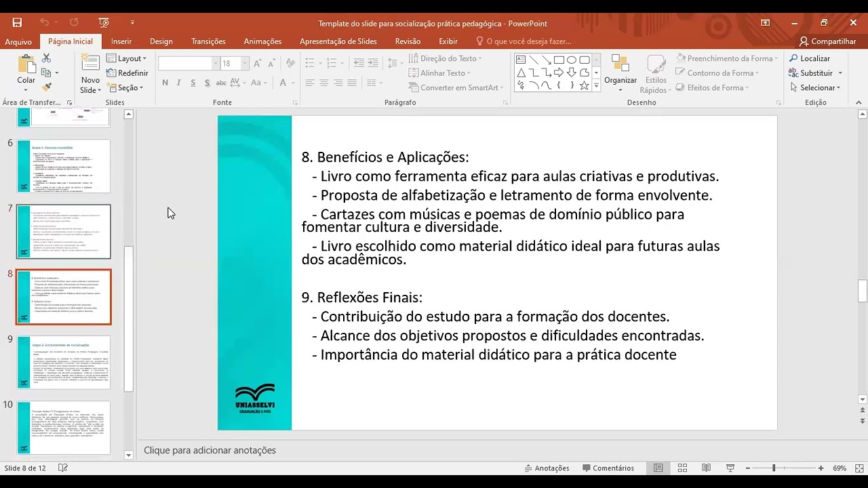Open Contorno da Forma outline options
The width and height of the screenshot is (868, 488).
(x=717, y=73)
